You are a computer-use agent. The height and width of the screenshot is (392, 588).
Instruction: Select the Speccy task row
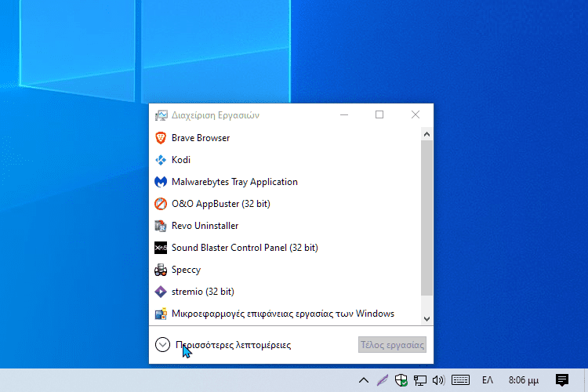click(x=285, y=270)
